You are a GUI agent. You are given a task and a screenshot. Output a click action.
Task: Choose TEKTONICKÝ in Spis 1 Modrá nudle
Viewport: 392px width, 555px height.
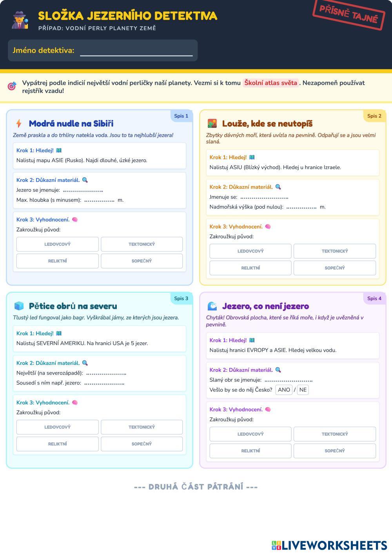coord(142,244)
